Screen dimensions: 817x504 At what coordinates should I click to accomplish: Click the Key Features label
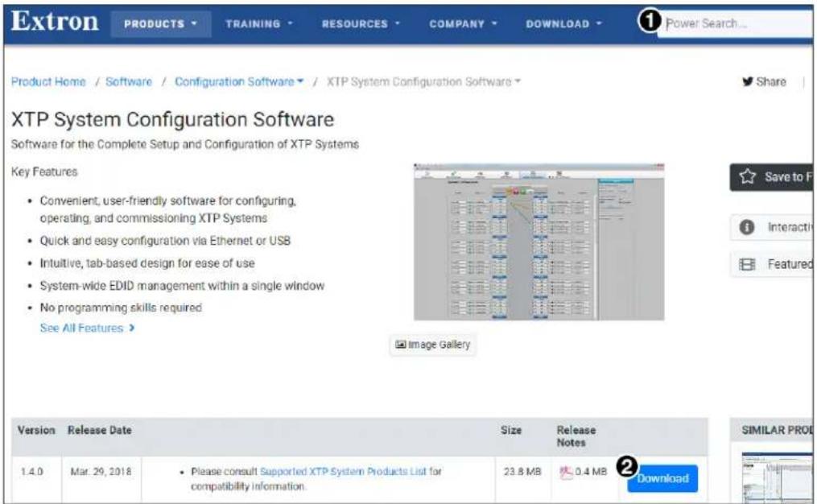(x=44, y=171)
